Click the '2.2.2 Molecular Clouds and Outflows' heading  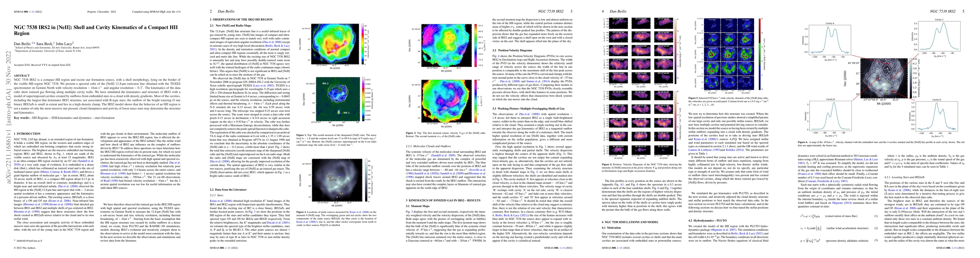(428, 146)
